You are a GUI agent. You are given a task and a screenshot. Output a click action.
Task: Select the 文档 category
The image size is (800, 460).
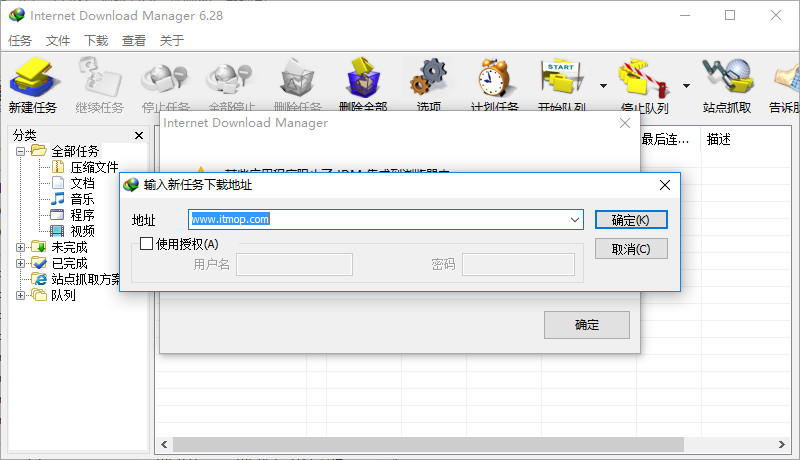[x=82, y=183]
